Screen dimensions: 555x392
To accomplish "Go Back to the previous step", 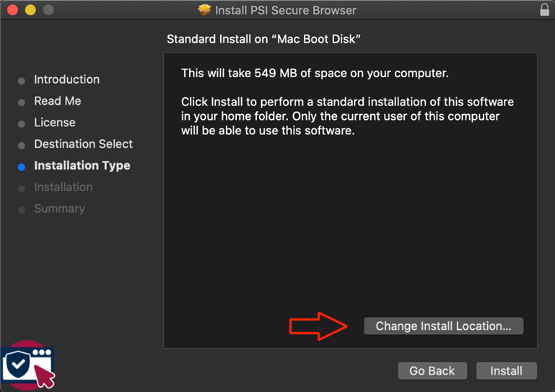I will [432, 371].
